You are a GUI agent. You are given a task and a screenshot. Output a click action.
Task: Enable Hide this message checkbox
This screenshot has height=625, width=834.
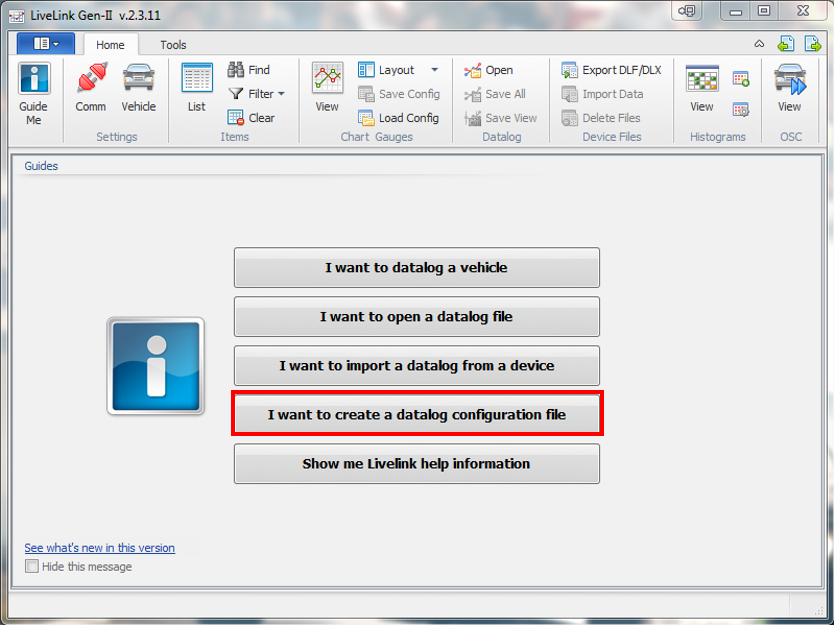click(x=32, y=567)
